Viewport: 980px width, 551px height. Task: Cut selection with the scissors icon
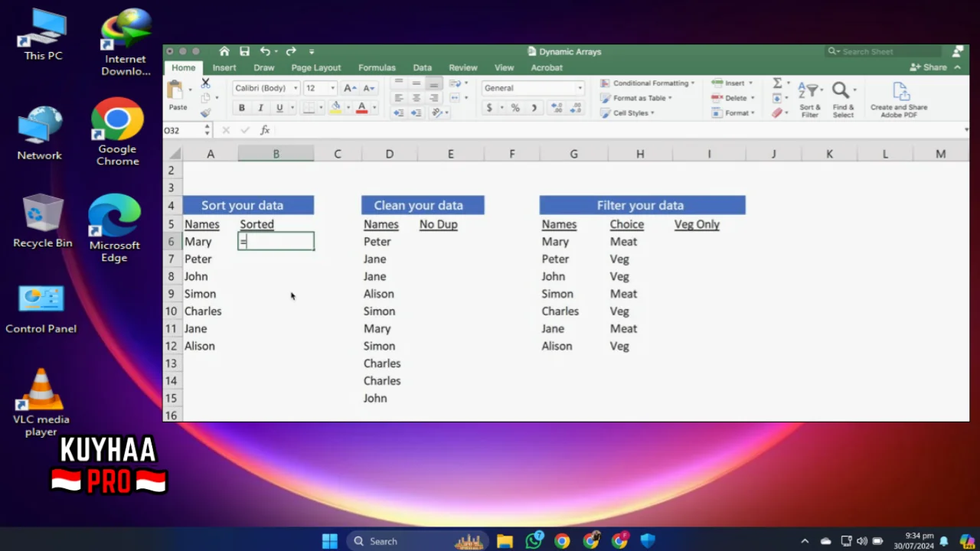point(205,83)
